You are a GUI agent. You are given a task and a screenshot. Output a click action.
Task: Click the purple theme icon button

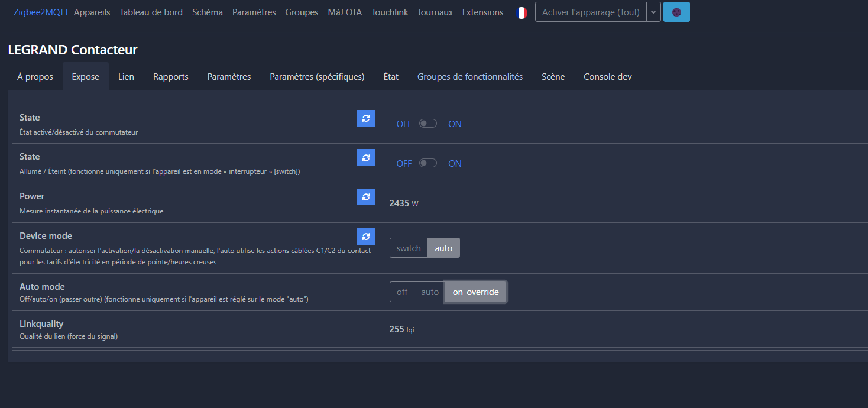pos(676,12)
